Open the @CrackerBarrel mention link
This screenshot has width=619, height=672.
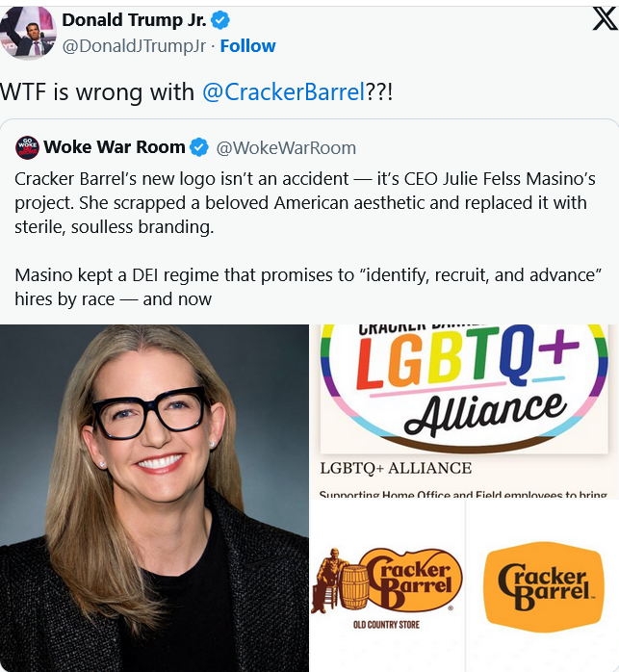tap(283, 92)
